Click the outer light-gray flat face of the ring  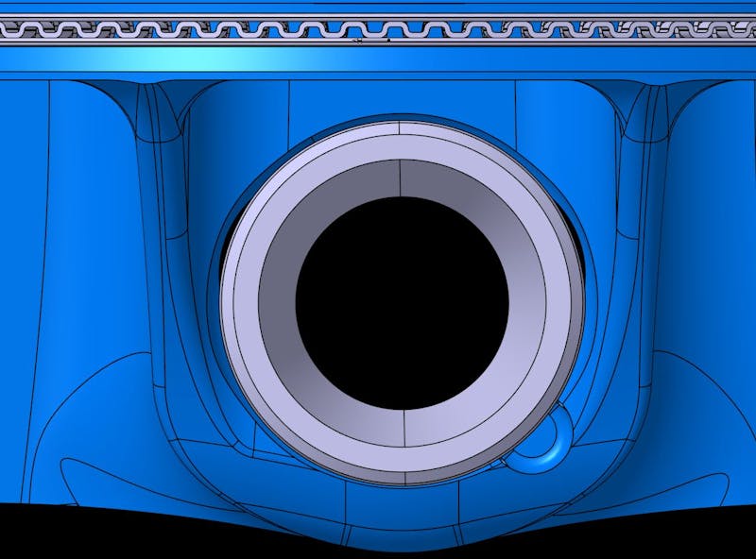click(x=242, y=312)
